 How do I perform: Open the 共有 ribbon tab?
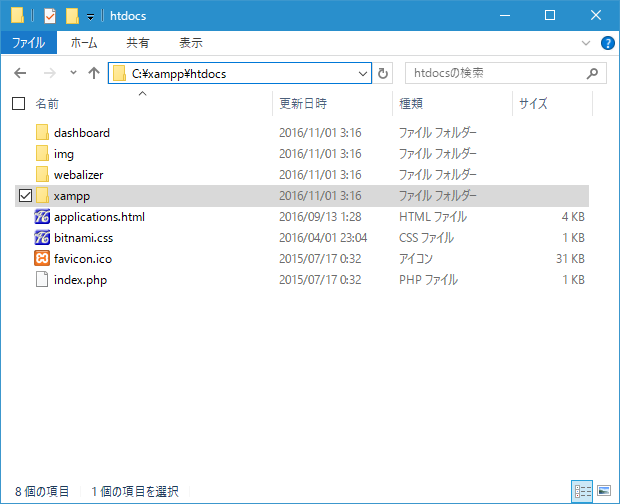tap(138, 43)
